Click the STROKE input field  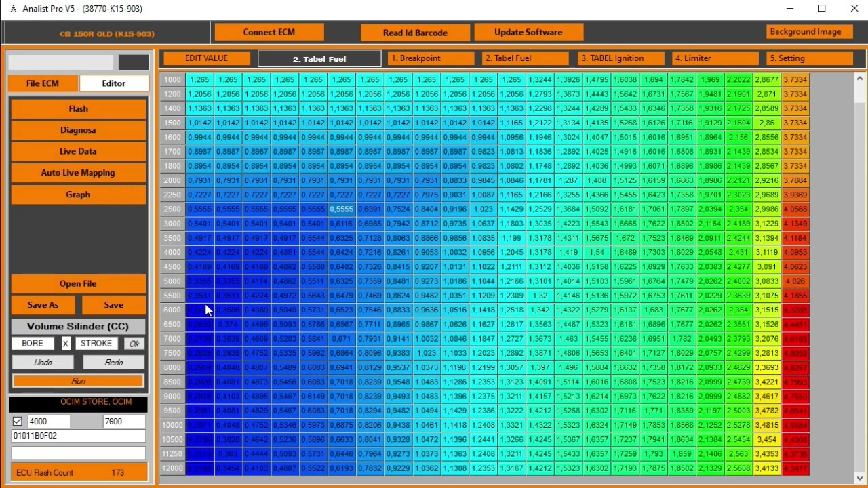(96, 344)
